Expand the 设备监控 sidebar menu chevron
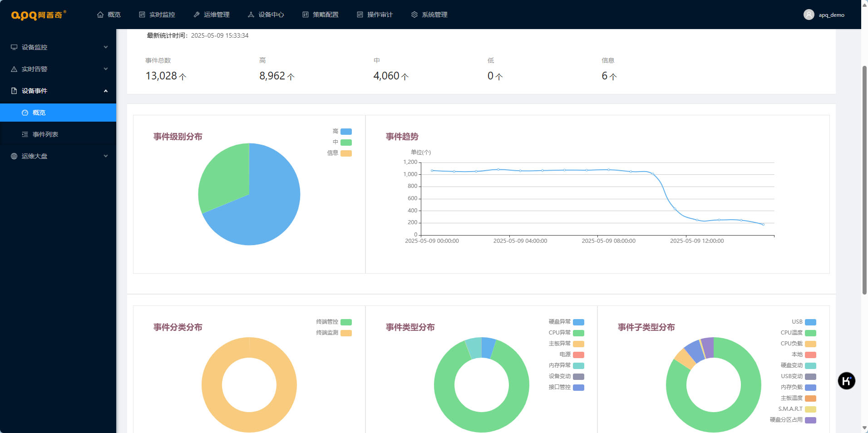 pyautogui.click(x=106, y=47)
